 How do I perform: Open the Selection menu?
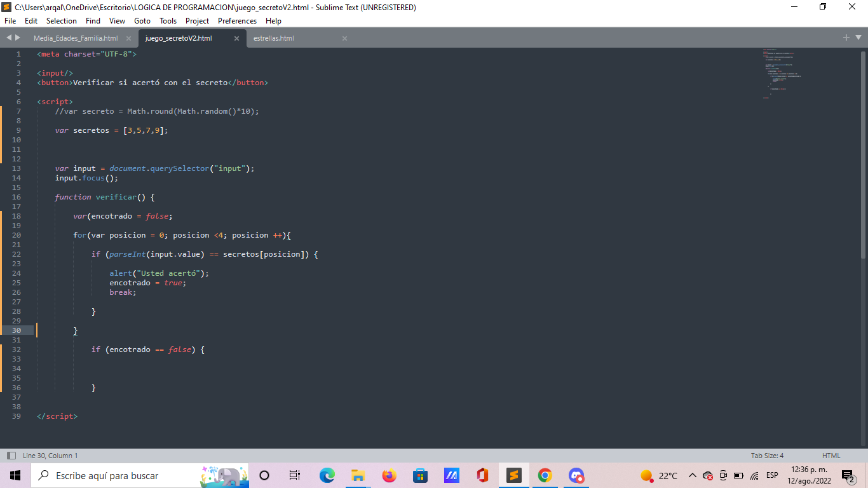(62, 21)
